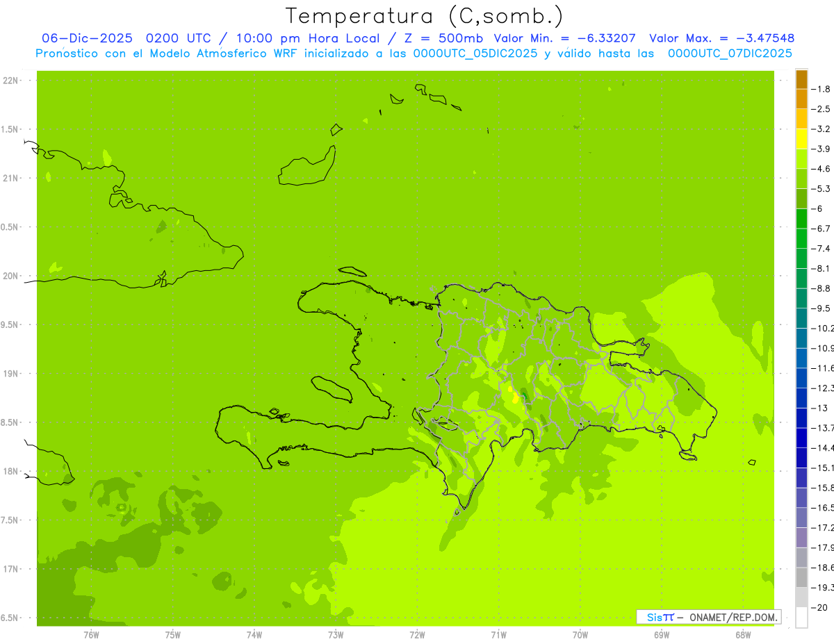Viewport: 834px width, 644px height.
Task: Click the '70W' longitude axis label
Action: [580, 635]
